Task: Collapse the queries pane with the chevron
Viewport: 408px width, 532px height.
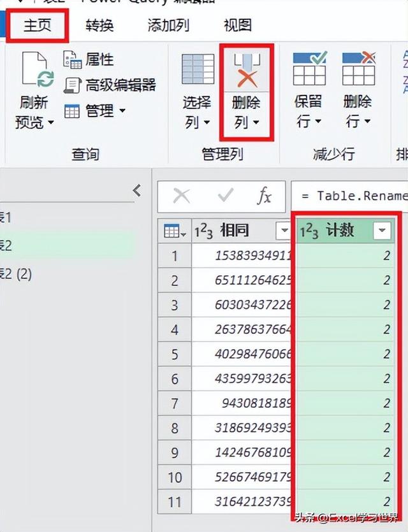Action: coord(137,191)
